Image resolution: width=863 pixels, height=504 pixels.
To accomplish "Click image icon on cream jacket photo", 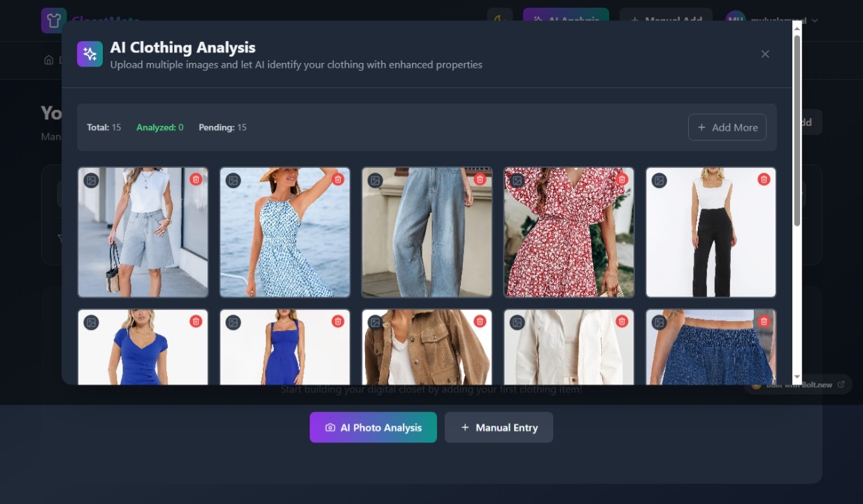I will point(517,322).
